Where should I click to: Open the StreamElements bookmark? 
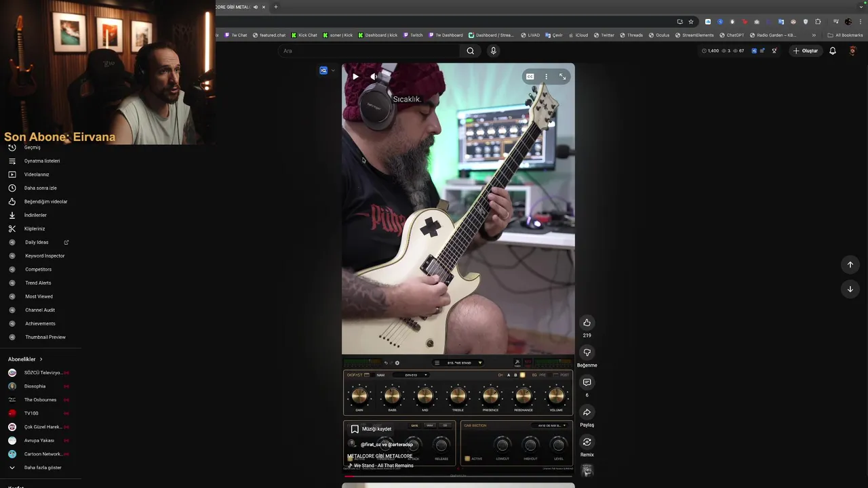tap(694, 35)
